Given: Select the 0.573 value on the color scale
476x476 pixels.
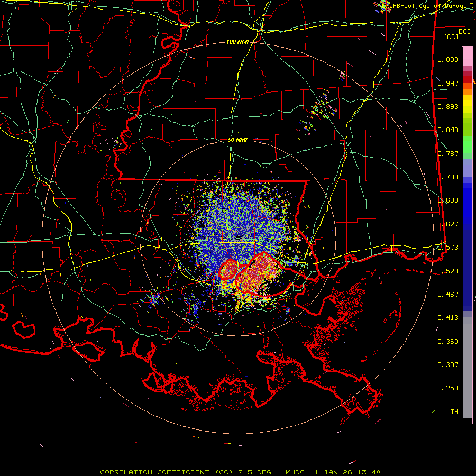Looking at the screenshot, I should tap(448, 248).
